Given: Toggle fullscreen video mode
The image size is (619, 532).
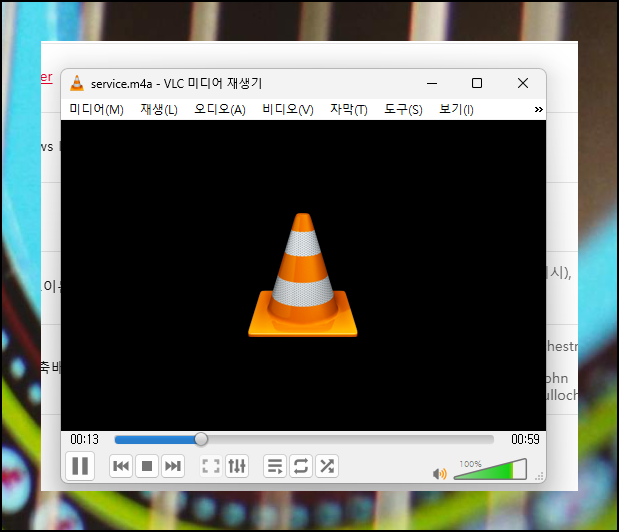Looking at the screenshot, I should (211, 466).
